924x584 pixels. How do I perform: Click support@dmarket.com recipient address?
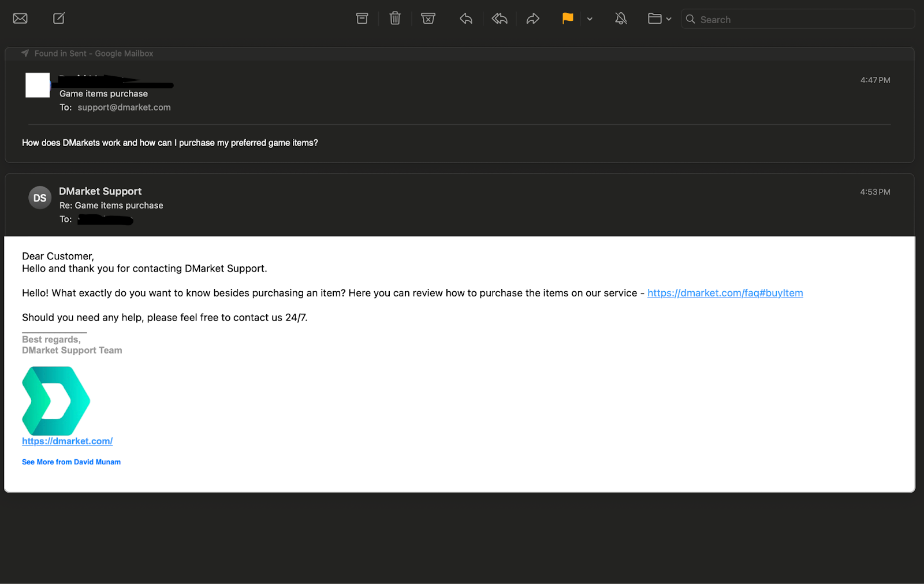pos(124,107)
